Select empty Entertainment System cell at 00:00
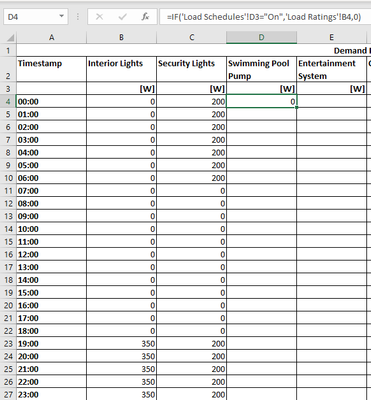This screenshot has width=371, height=400. (331, 101)
